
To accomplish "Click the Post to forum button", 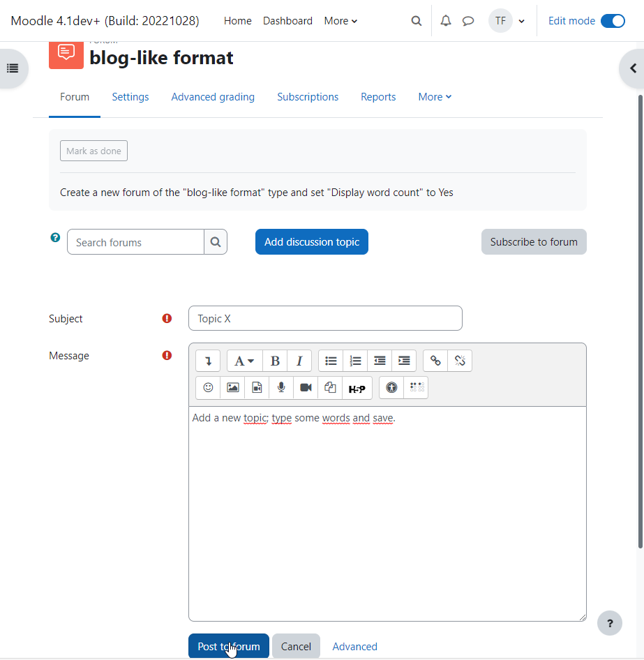I will click(229, 646).
